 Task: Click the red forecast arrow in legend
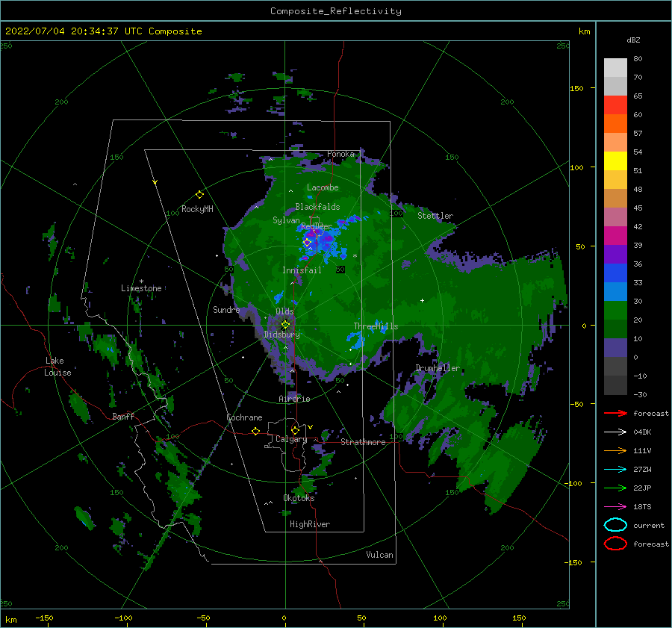(x=615, y=413)
